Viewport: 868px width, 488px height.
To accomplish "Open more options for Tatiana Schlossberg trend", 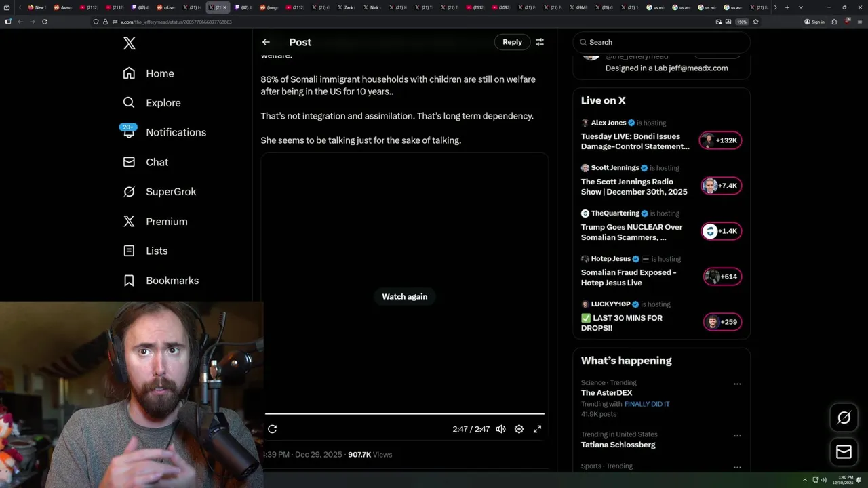I will click(x=737, y=435).
